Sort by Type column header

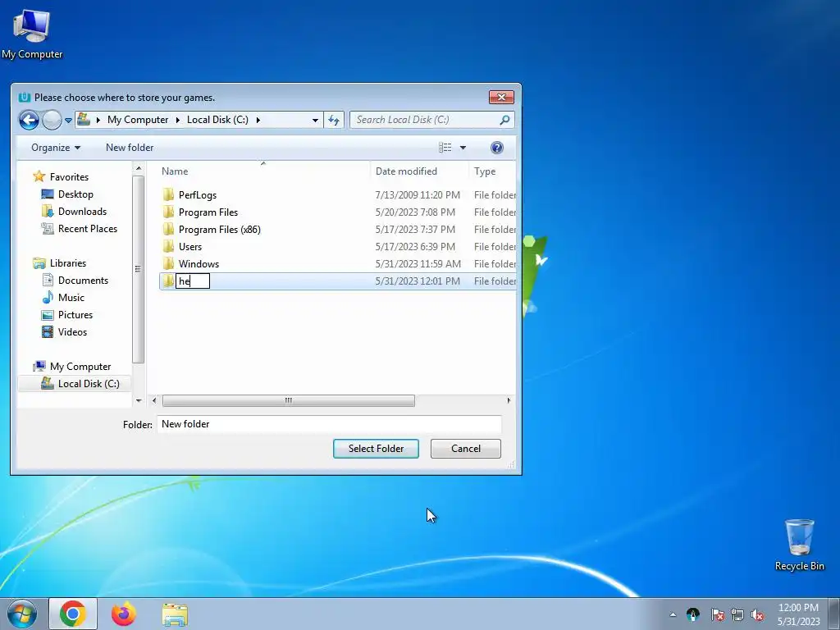[485, 171]
